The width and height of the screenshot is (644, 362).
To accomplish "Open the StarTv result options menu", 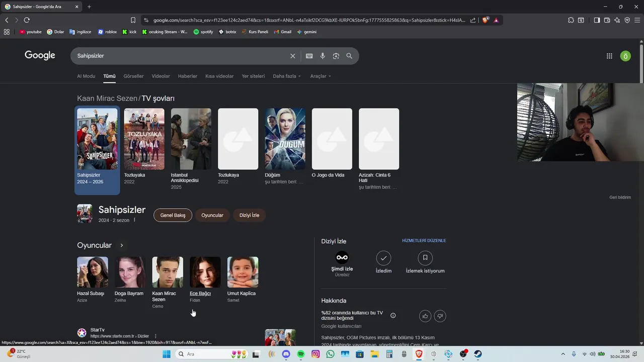I will point(155,336).
